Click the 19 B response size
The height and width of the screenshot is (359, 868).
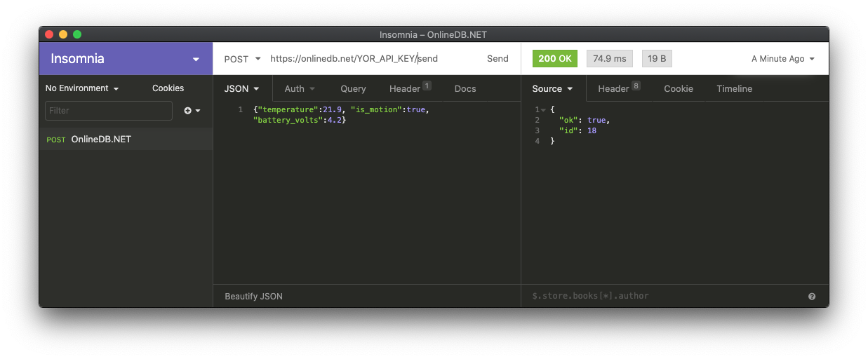[x=657, y=59]
